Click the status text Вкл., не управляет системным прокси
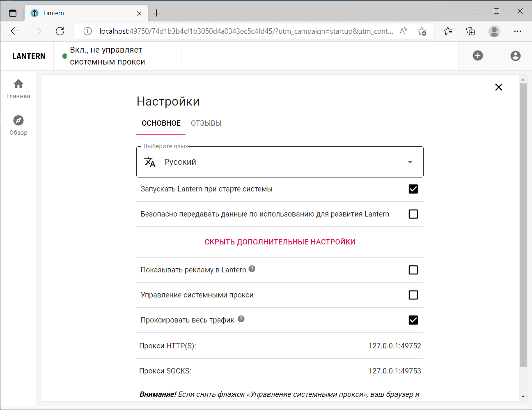Image resolution: width=532 pixels, height=410 pixels. [x=108, y=56]
